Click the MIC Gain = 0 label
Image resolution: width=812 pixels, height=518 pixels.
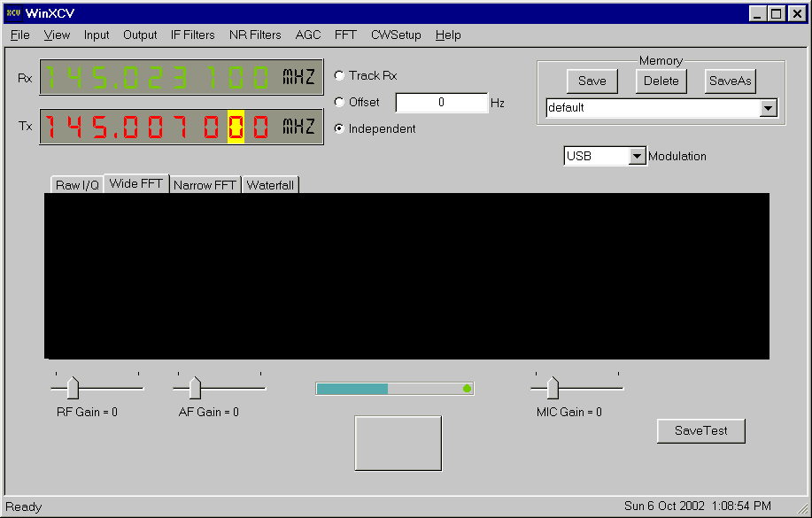tap(569, 412)
